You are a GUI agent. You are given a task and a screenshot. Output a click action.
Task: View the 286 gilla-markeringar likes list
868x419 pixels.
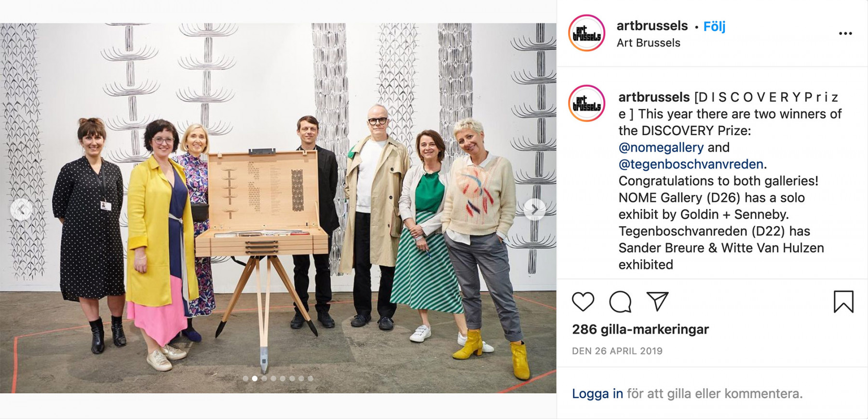(640, 329)
